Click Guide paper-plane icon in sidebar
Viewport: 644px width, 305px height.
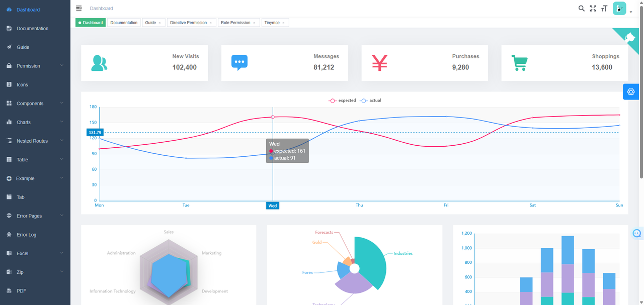click(9, 47)
